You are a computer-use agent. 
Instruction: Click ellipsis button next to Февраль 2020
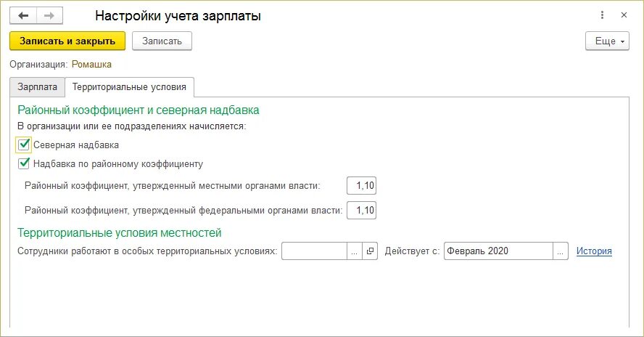click(x=560, y=251)
